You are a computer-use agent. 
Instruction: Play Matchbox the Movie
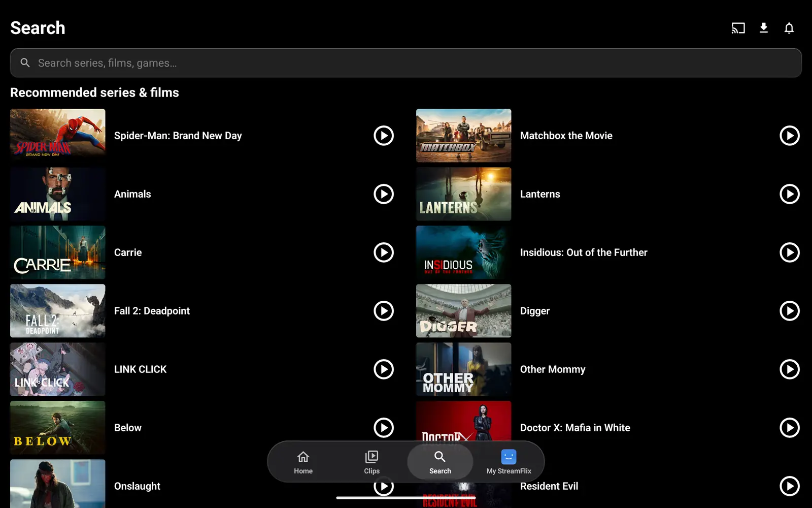pyautogui.click(x=790, y=136)
